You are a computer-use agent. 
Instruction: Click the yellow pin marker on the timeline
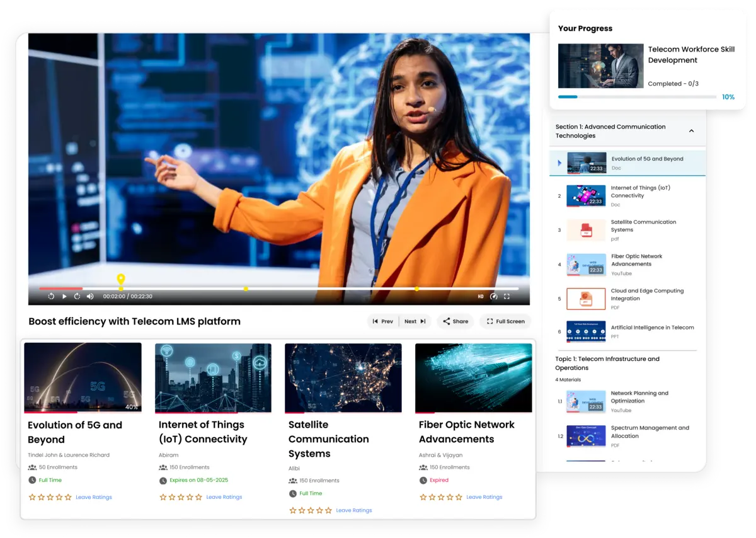click(x=121, y=279)
